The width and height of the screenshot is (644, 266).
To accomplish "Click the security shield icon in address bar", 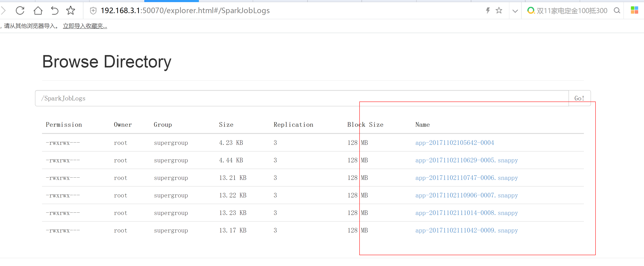I will click(93, 10).
